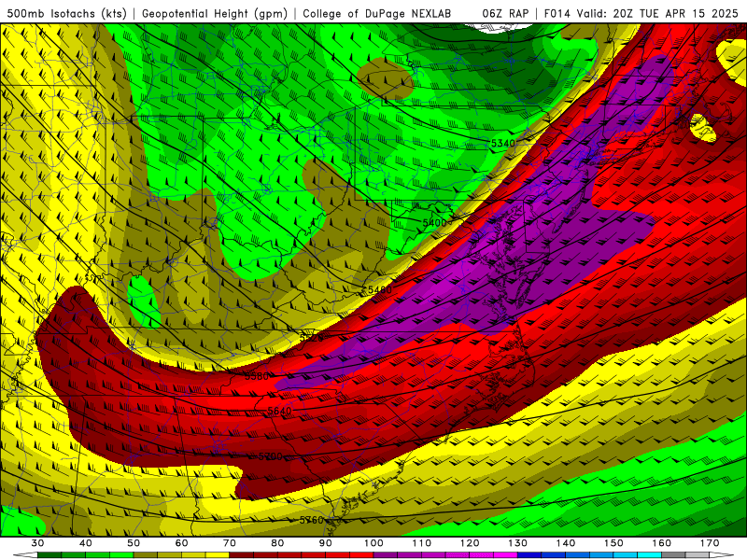Viewport: 747px width, 560px height.
Task: Click the 120 knot colorbar label
Action: [x=470, y=543]
